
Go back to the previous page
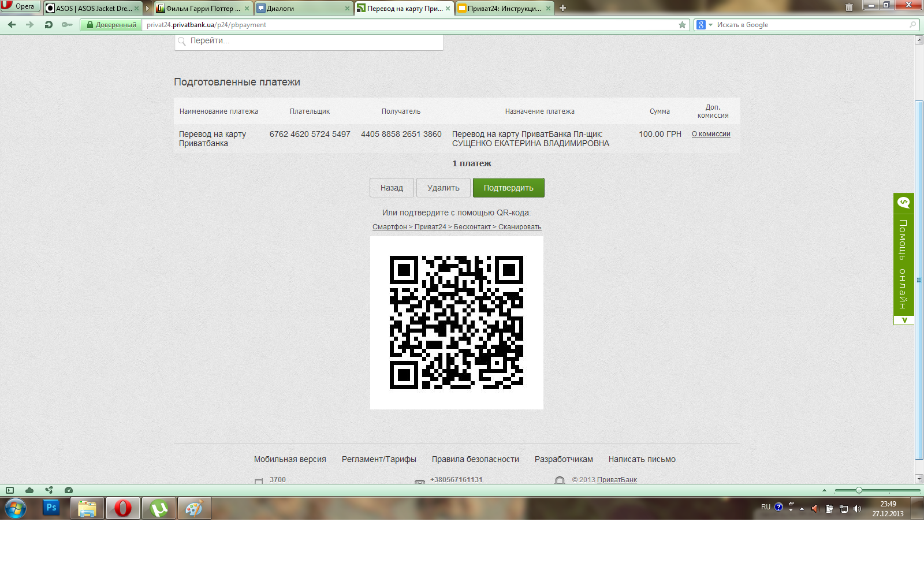[x=12, y=25]
